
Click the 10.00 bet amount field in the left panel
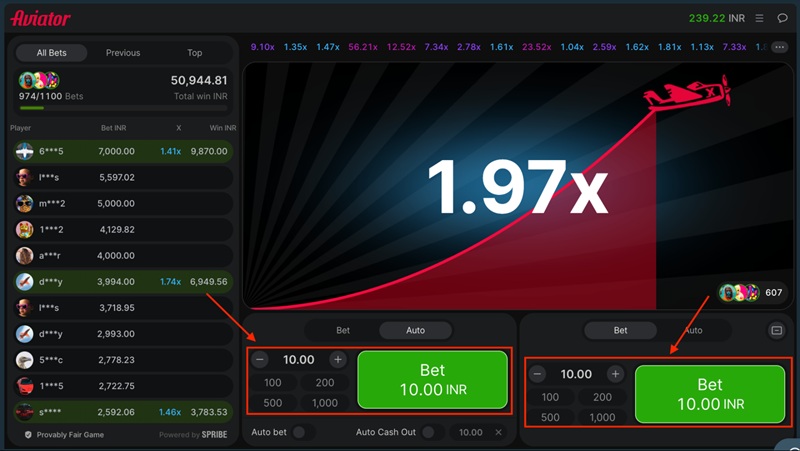click(x=298, y=360)
